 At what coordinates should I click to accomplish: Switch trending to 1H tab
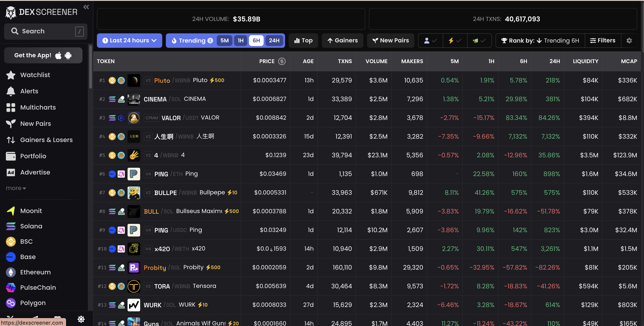(240, 41)
